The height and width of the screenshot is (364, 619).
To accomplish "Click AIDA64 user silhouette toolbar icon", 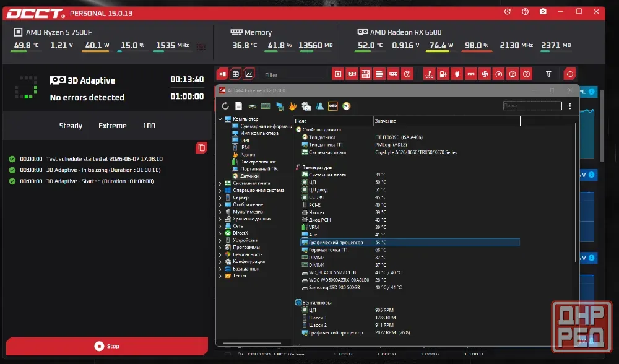I will (x=319, y=106).
